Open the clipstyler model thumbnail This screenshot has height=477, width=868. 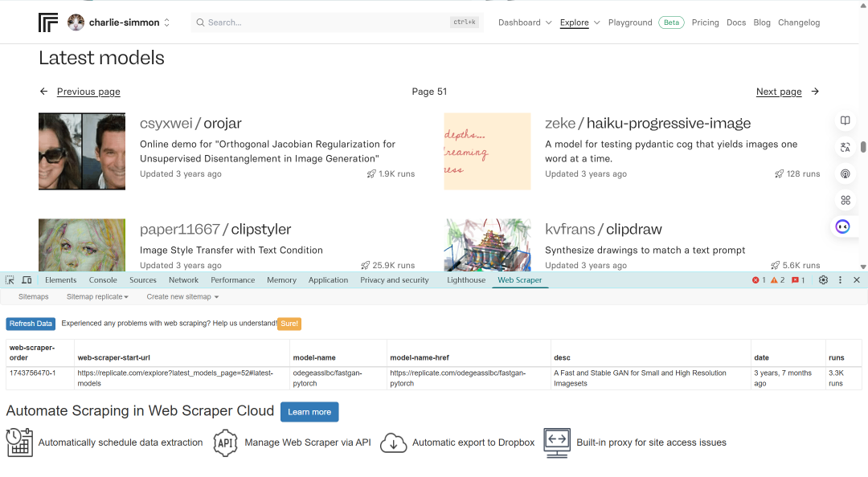[82, 245]
